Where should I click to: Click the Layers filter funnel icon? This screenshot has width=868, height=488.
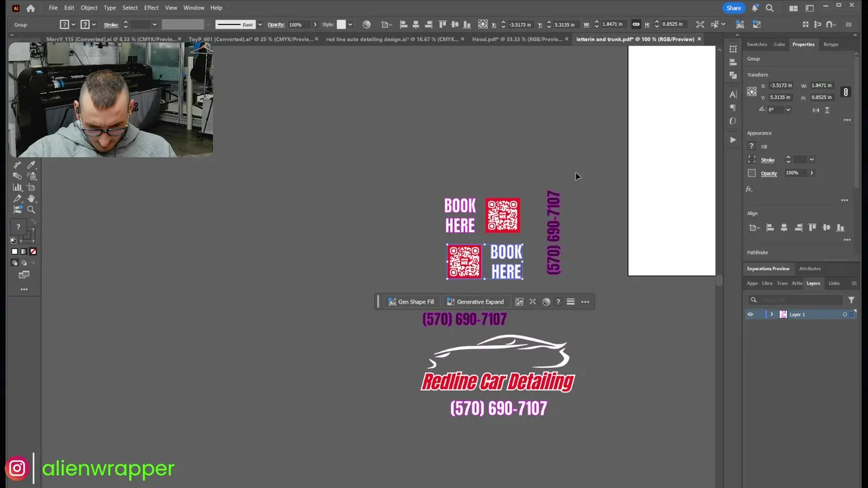coord(851,300)
